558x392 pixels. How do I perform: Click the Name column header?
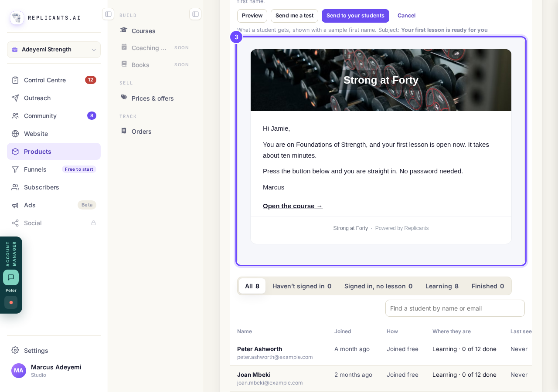tap(245, 331)
